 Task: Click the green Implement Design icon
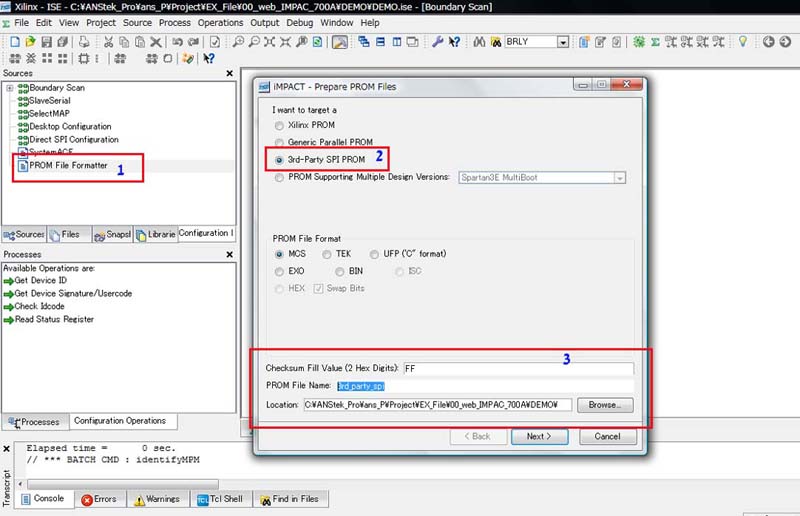639,42
